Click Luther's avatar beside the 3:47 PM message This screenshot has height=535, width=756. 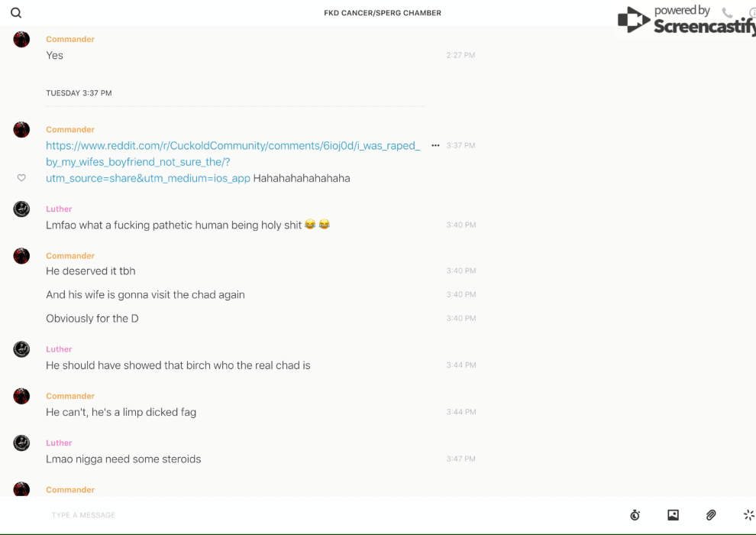tap(21, 443)
